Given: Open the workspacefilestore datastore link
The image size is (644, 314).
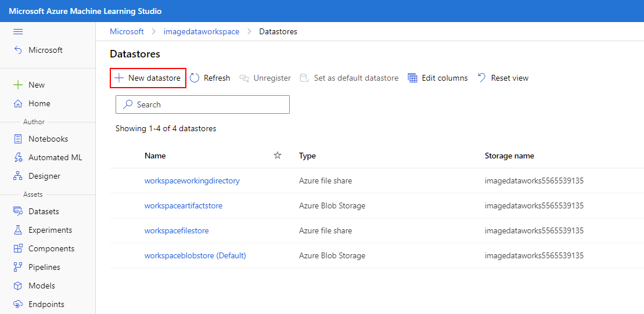Looking at the screenshot, I should (177, 230).
